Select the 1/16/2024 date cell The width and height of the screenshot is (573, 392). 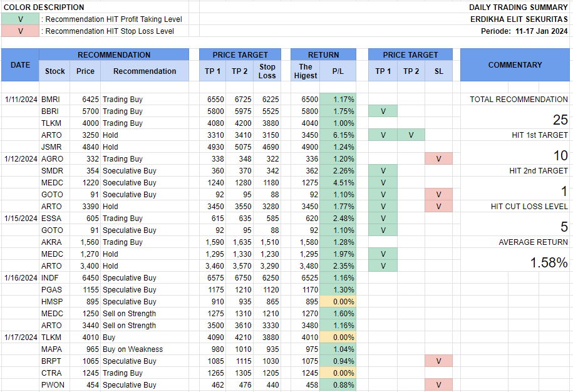(20, 278)
